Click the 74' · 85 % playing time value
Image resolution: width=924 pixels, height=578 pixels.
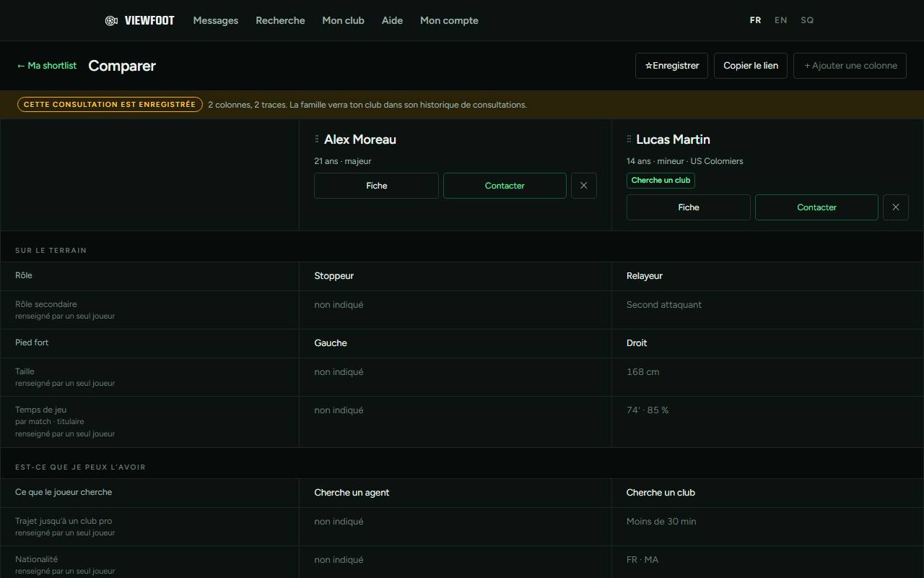click(648, 410)
